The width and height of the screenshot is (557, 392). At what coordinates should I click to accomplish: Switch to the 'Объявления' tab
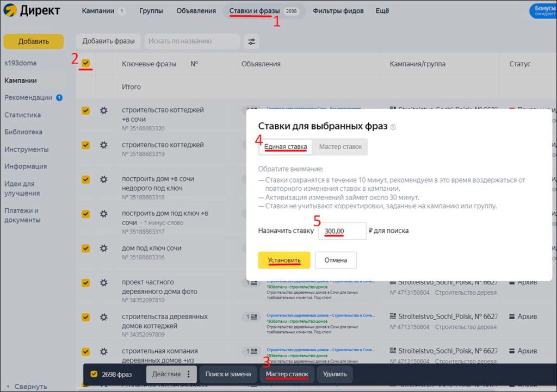(196, 11)
